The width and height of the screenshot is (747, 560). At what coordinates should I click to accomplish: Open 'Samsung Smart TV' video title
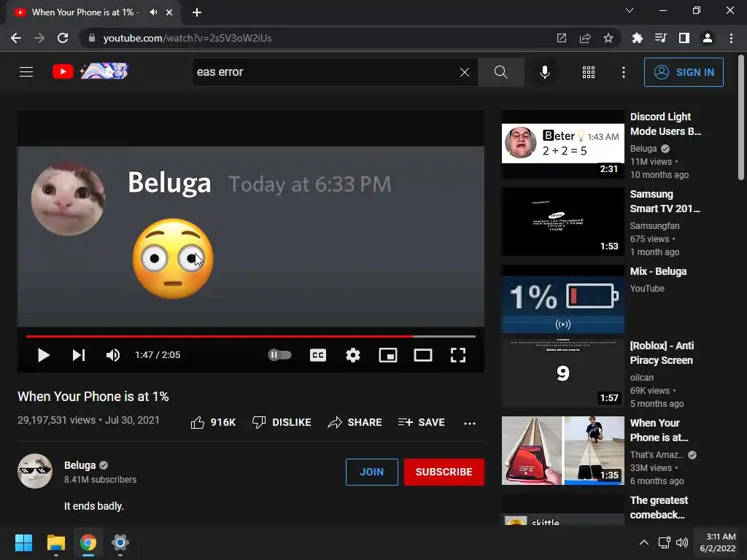(665, 201)
